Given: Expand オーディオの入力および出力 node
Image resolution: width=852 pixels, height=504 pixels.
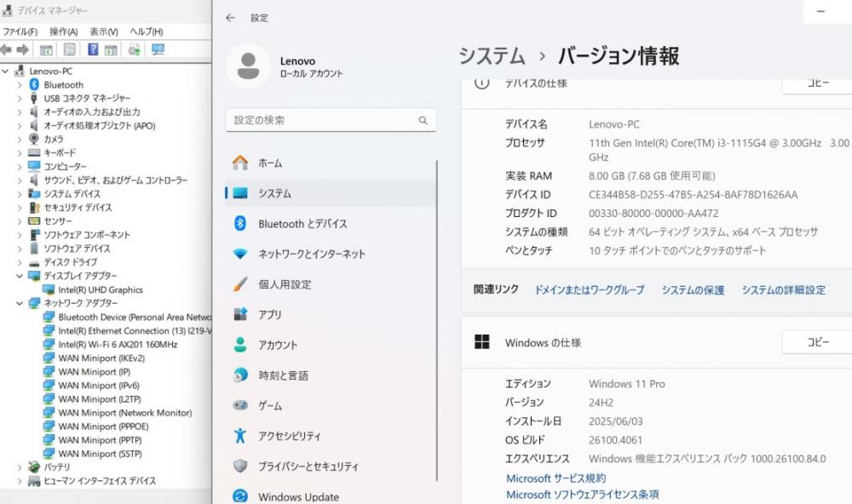Looking at the screenshot, I should click(x=20, y=112).
